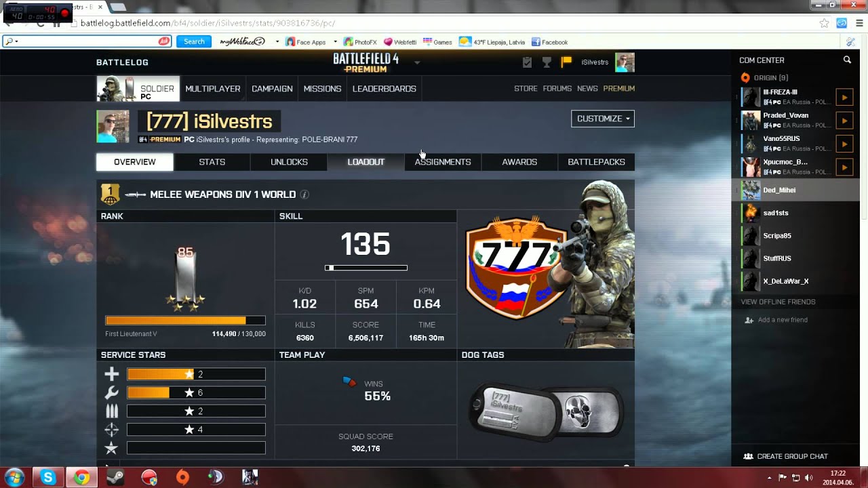Expand the Battlefield 4 Premium game switcher arrow

tap(417, 62)
